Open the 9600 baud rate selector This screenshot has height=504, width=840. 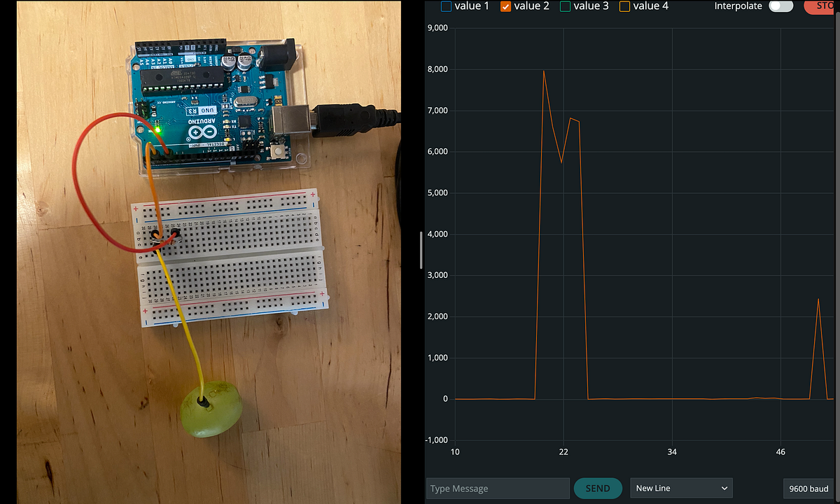808,488
